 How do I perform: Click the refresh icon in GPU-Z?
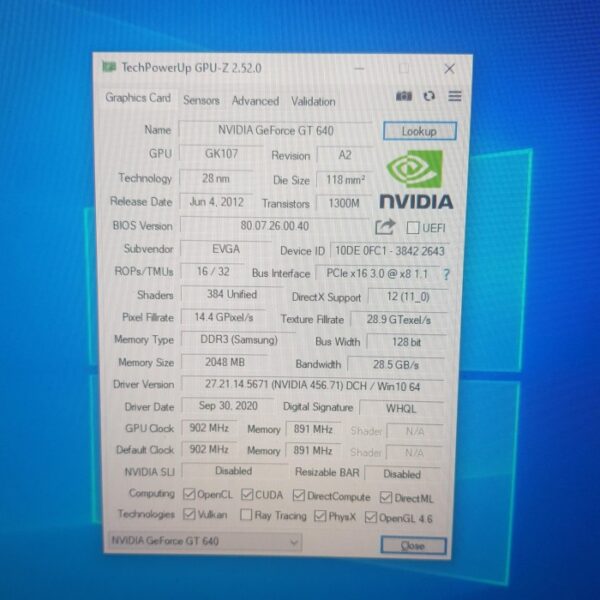[x=429, y=96]
